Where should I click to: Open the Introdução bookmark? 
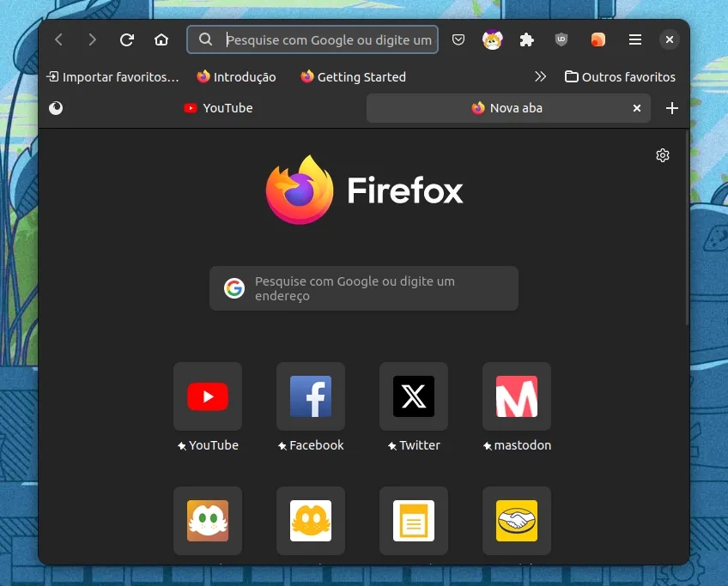(x=236, y=77)
